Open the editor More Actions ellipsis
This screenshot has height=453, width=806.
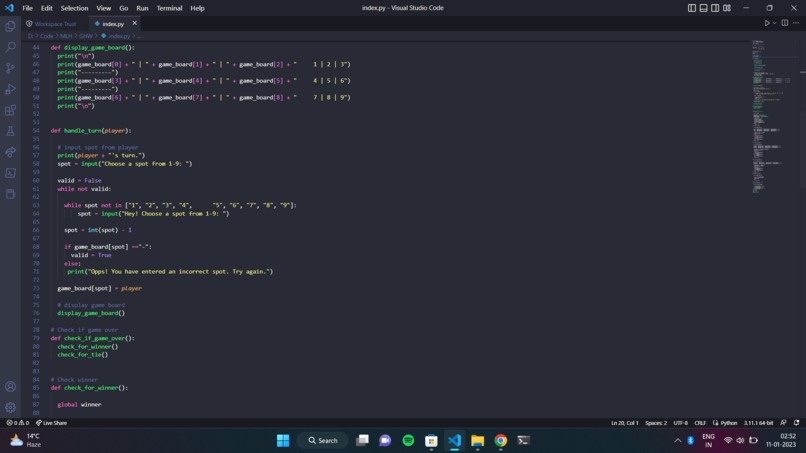796,23
